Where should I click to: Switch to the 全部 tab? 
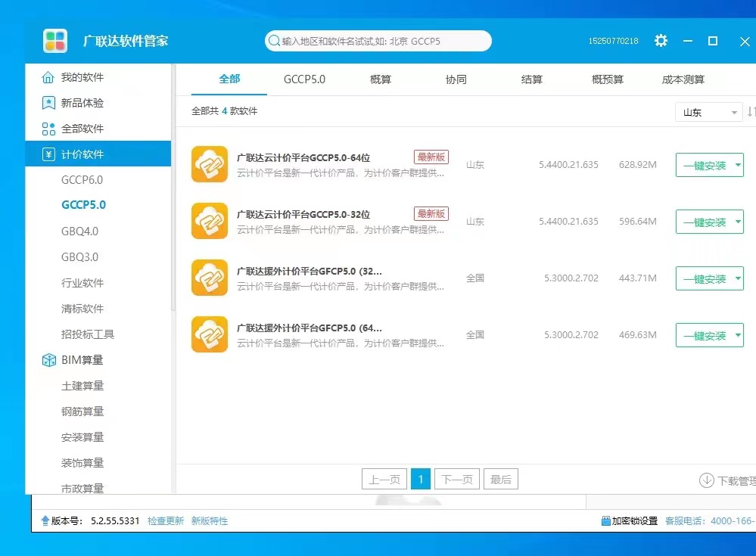click(x=229, y=79)
